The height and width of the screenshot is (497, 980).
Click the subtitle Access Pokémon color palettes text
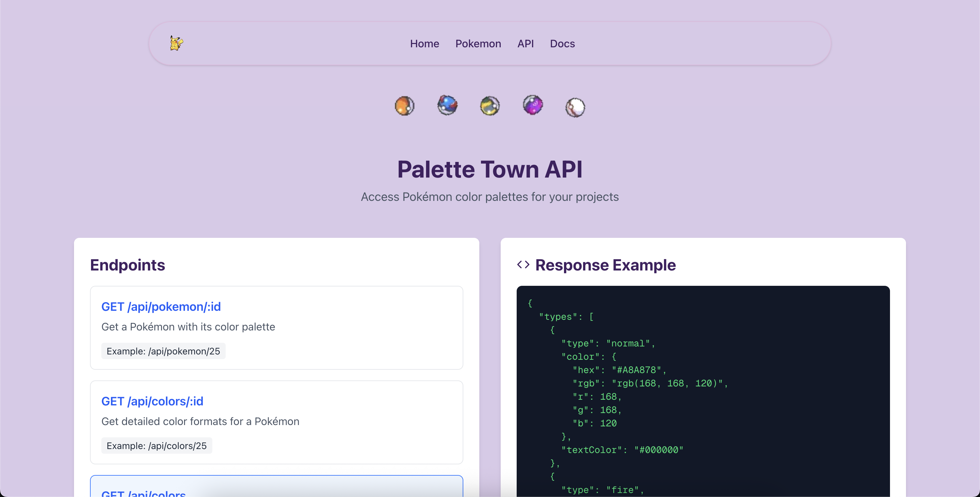490,197
